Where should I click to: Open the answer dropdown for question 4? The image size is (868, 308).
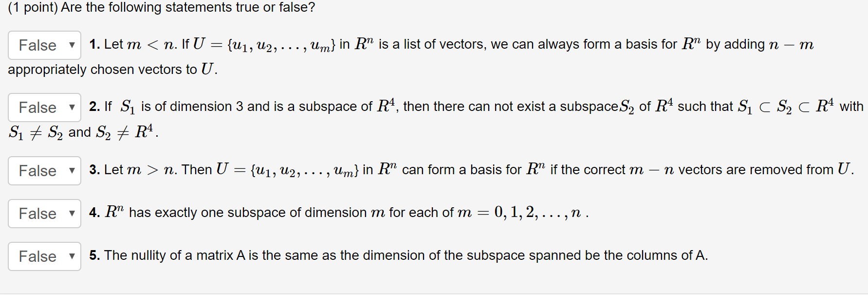44,214
